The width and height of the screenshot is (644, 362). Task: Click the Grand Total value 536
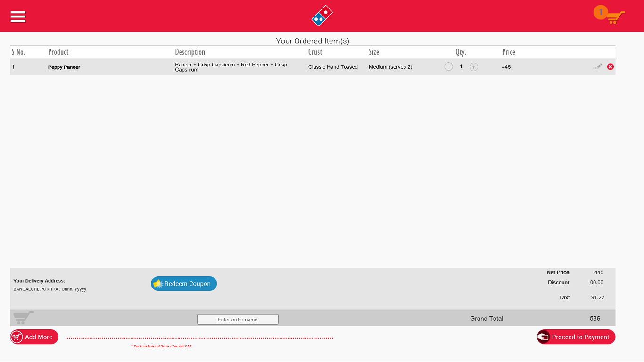coord(595,318)
